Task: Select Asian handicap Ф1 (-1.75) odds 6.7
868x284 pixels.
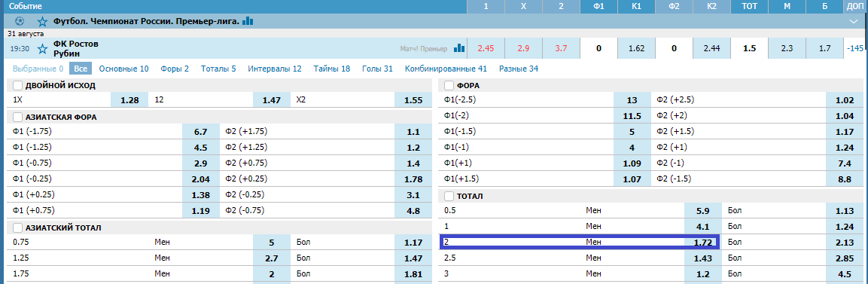Action: tap(200, 132)
